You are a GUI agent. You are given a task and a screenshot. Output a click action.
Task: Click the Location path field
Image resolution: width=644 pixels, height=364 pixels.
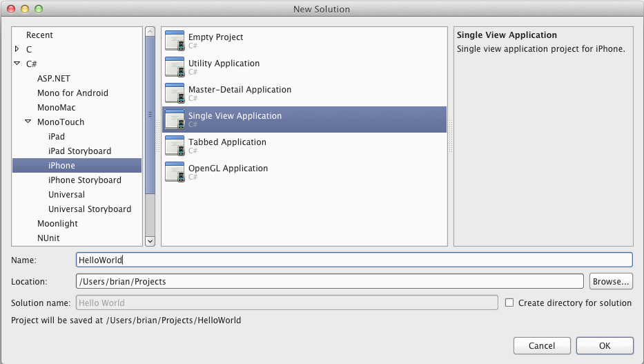click(x=330, y=281)
